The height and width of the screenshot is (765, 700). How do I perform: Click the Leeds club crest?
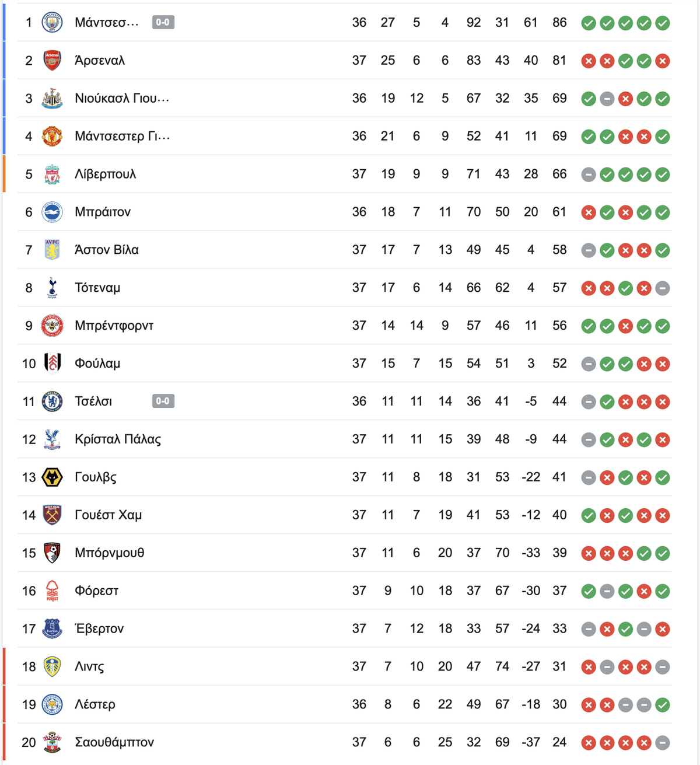[x=52, y=667]
